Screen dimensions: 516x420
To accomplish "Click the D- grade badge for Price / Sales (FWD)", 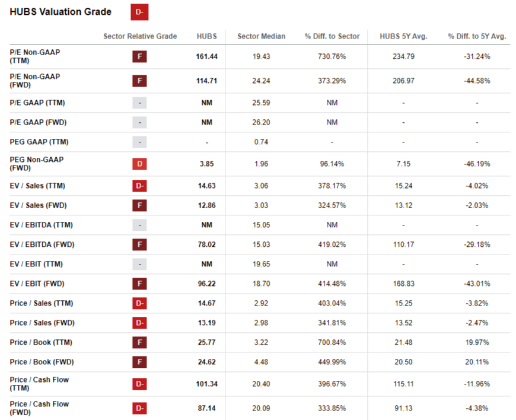I will (x=139, y=323).
